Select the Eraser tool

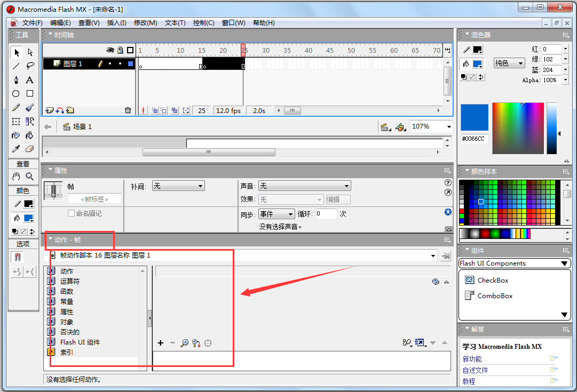tap(30, 149)
